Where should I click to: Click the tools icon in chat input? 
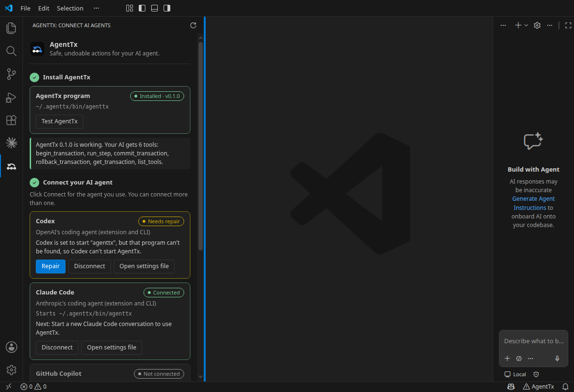(x=519, y=359)
